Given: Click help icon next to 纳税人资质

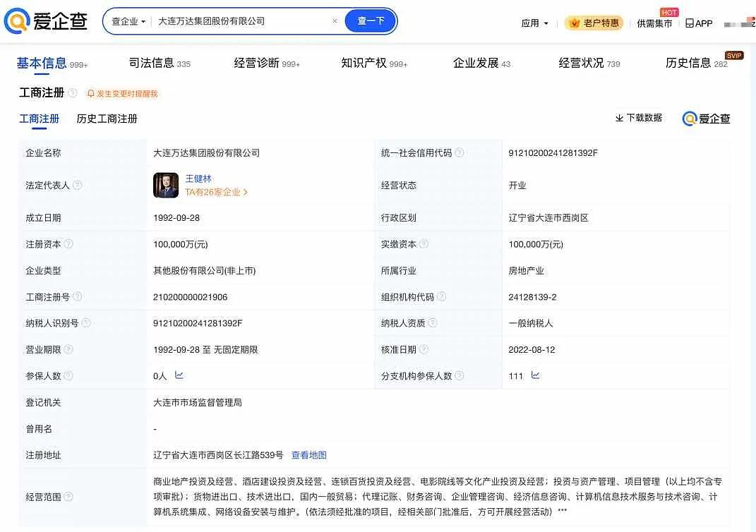Looking at the screenshot, I should (433, 323).
